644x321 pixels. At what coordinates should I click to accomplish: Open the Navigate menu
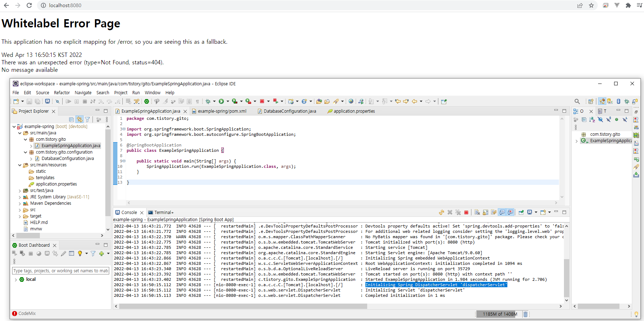83,93
